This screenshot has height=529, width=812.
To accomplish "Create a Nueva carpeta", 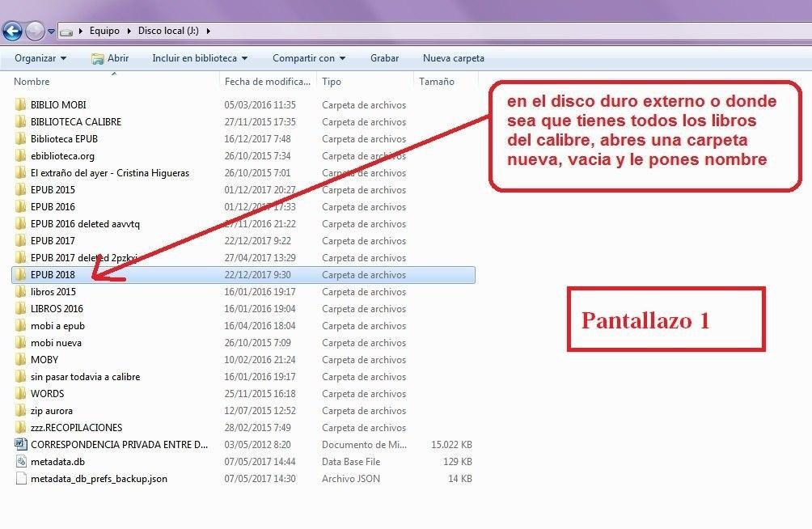I will [x=454, y=58].
